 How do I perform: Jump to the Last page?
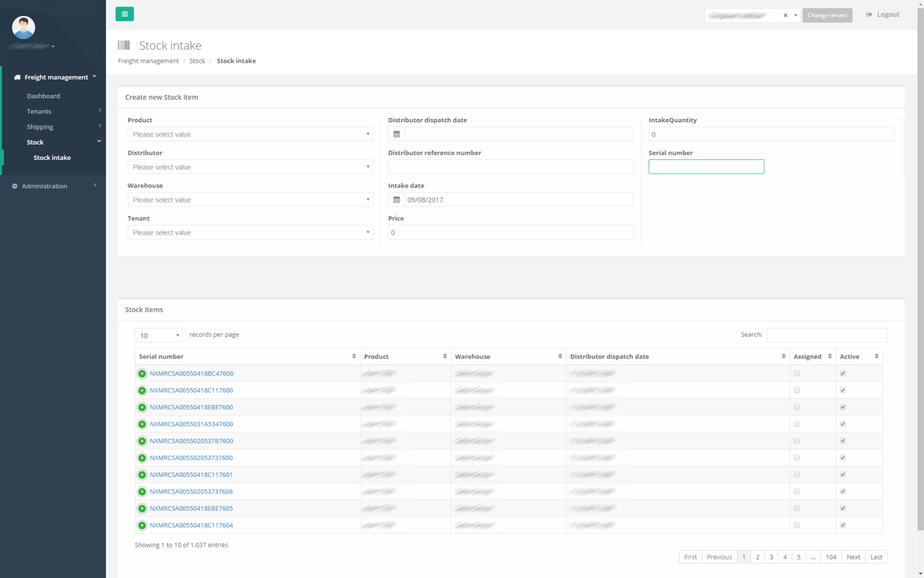click(877, 557)
